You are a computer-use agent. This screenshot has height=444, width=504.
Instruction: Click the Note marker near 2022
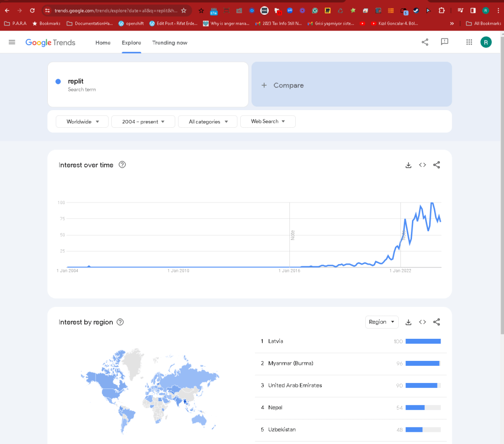404,235
